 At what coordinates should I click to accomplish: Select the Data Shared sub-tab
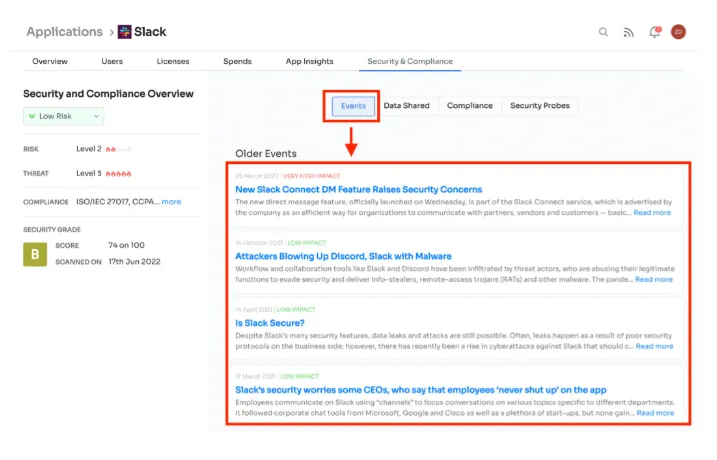[407, 106]
